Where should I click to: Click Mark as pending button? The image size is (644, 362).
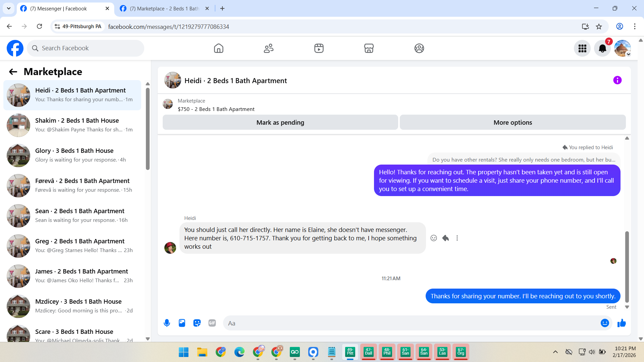280,122
